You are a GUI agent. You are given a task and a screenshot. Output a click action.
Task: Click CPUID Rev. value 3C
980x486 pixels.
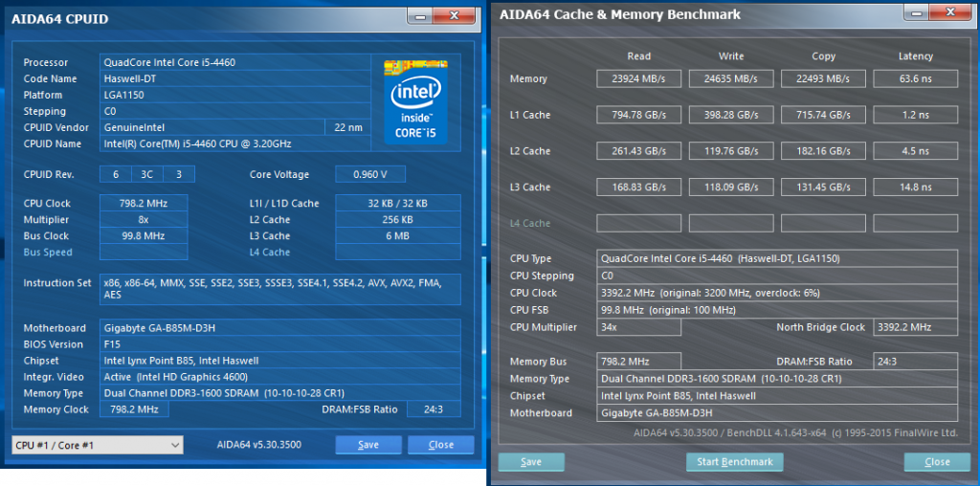[x=146, y=174]
